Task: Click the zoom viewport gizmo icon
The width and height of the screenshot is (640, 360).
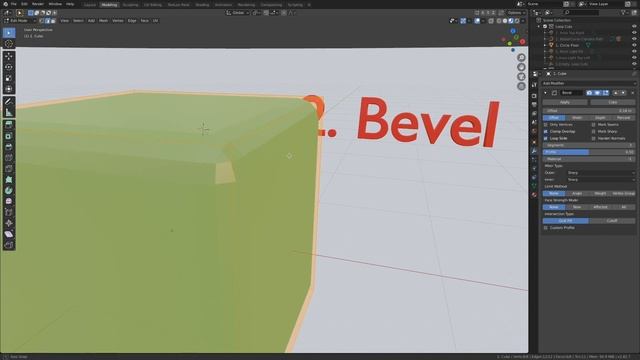Action: 521,58
